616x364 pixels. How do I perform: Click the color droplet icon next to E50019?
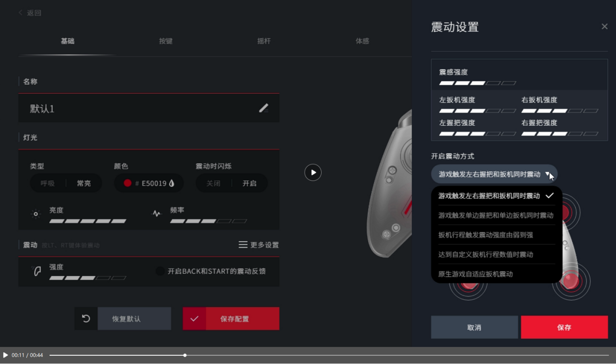[171, 183]
